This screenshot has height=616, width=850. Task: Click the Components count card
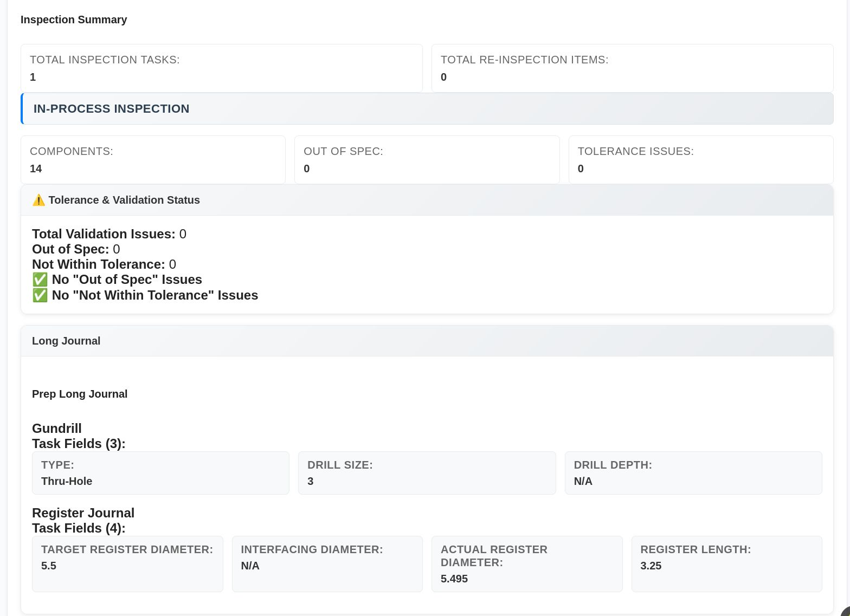click(x=153, y=160)
